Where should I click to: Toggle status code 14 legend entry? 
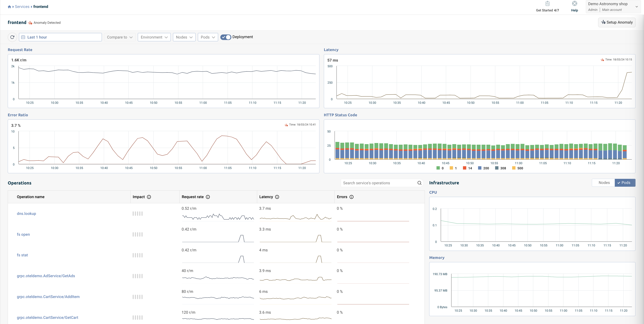pos(468,168)
